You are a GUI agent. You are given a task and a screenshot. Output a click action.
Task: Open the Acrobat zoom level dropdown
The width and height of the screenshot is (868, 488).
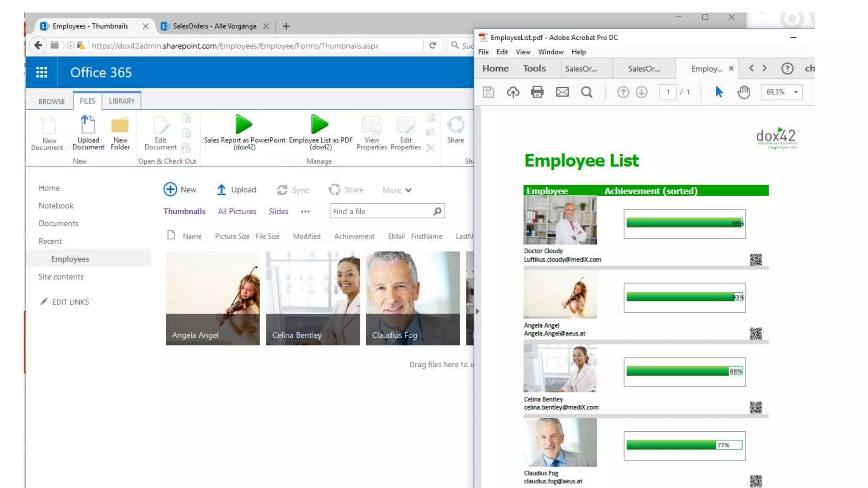[x=796, y=92]
